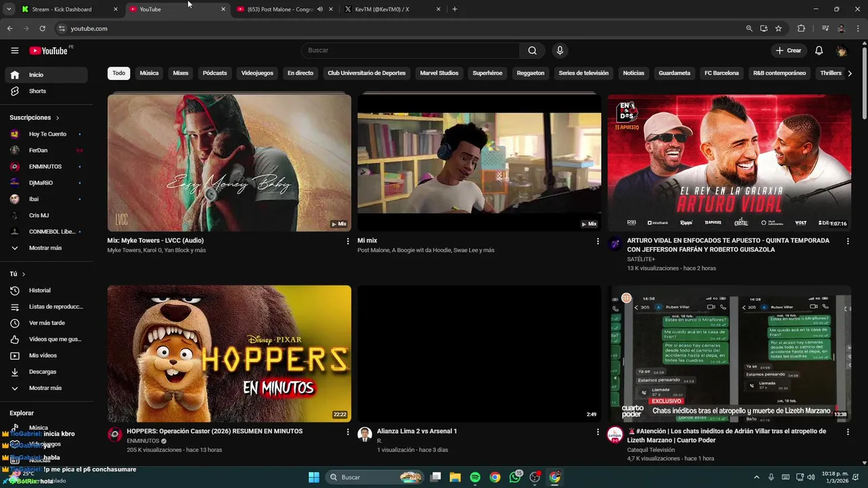Select the Videojuegos filter chip

click(x=257, y=73)
